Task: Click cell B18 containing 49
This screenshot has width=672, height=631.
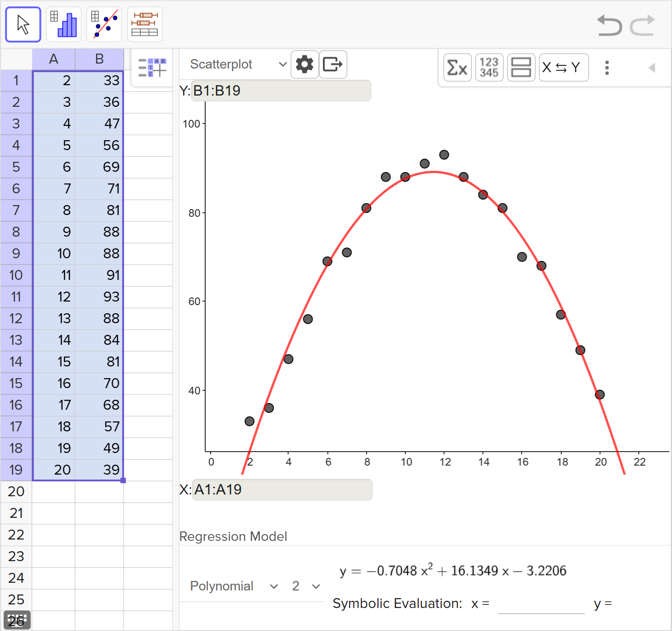Action: pos(99,448)
